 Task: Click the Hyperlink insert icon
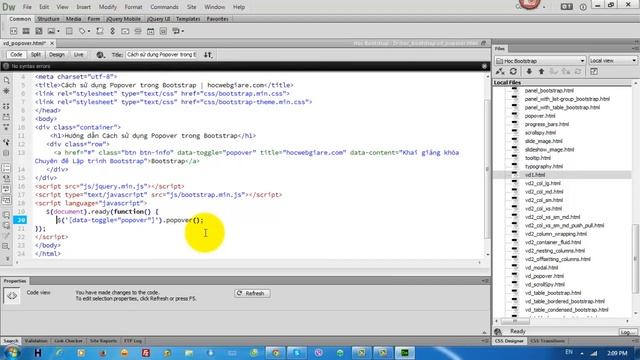tap(112, 31)
